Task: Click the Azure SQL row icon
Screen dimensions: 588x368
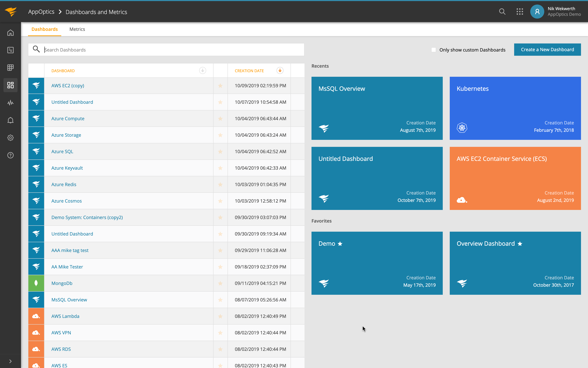Action: tap(36, 151)
